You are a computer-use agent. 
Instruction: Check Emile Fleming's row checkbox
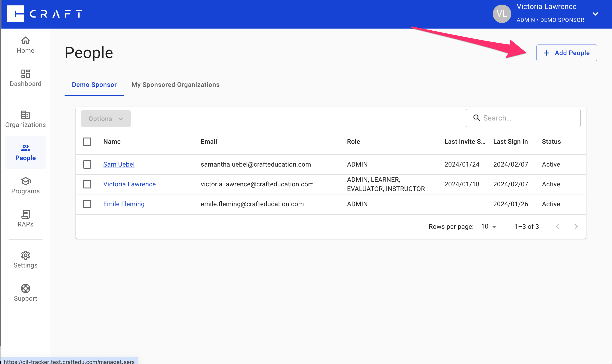coord(87,204)
